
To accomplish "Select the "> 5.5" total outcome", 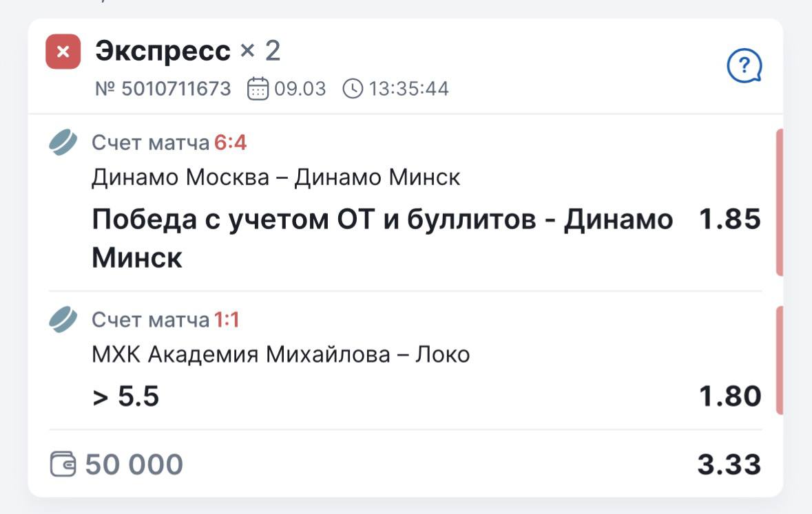I will point(126,396).
